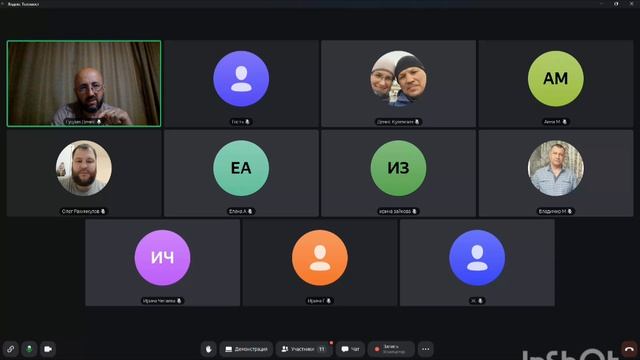This screenshot has width=640, height=360.
Task: Start screen sharing with Демонстрация
Action: pyautogui.click(x=246, y=349)
